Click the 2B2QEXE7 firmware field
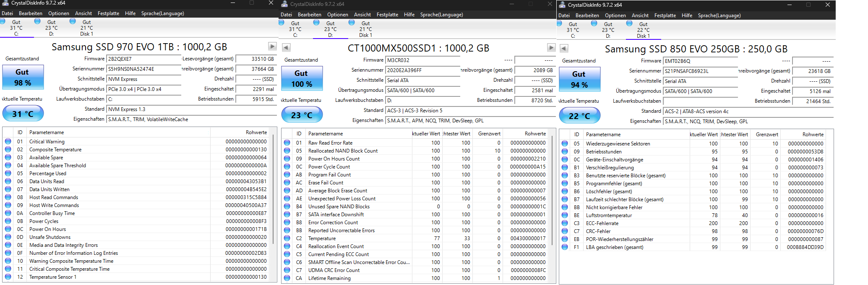 [x=144, y=59]
